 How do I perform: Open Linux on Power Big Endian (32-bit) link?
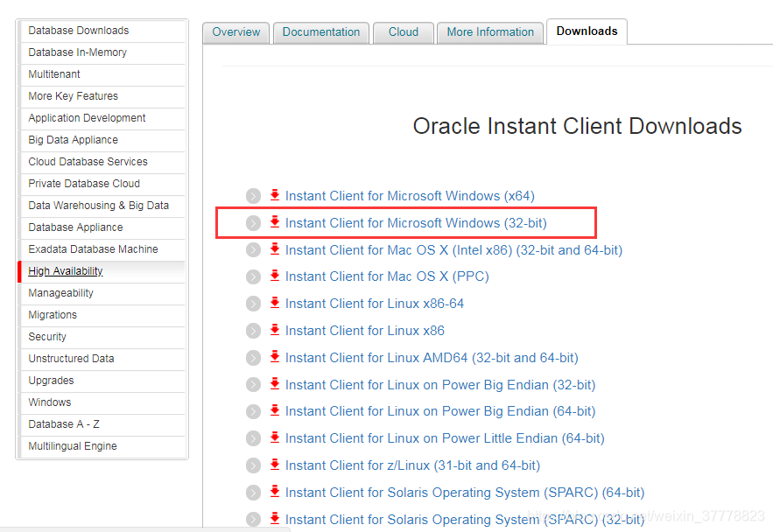pos(440,385)
